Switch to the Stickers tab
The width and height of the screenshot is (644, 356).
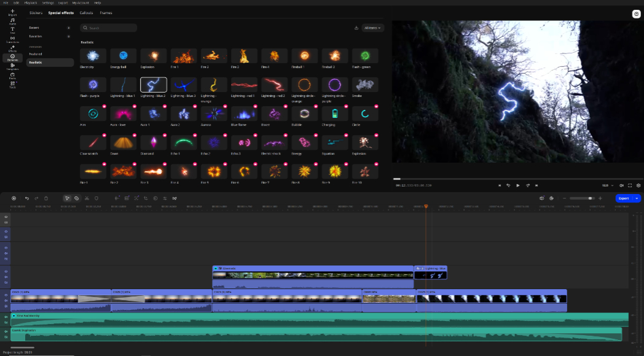(x=36, y=13)
